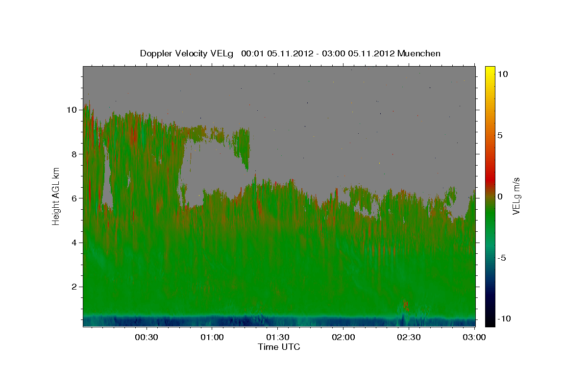Click the colorbar value 5 label
This screenshot has width=588, height=392.
click(x=500, y=135)
